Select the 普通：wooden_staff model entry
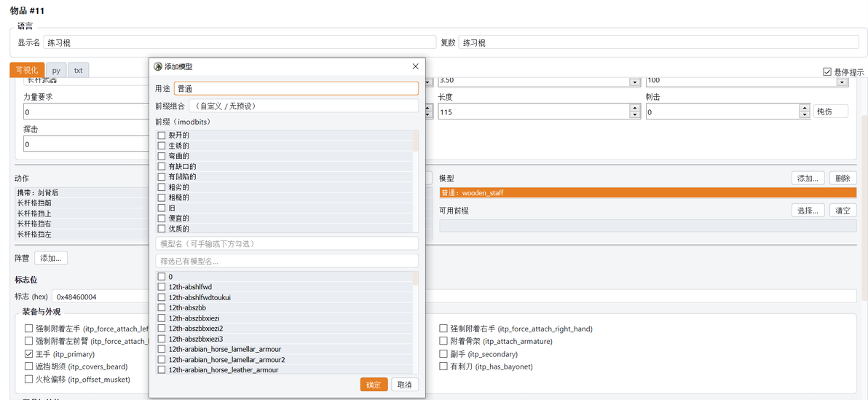Viewport: 868px width, 400px height. point(647,193)
